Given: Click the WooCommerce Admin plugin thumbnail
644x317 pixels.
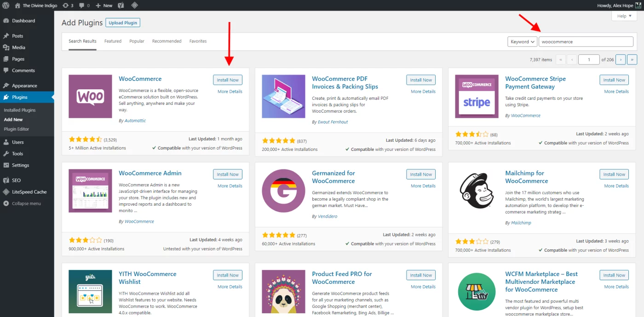Looking at the screenshot, I should 90,191.
